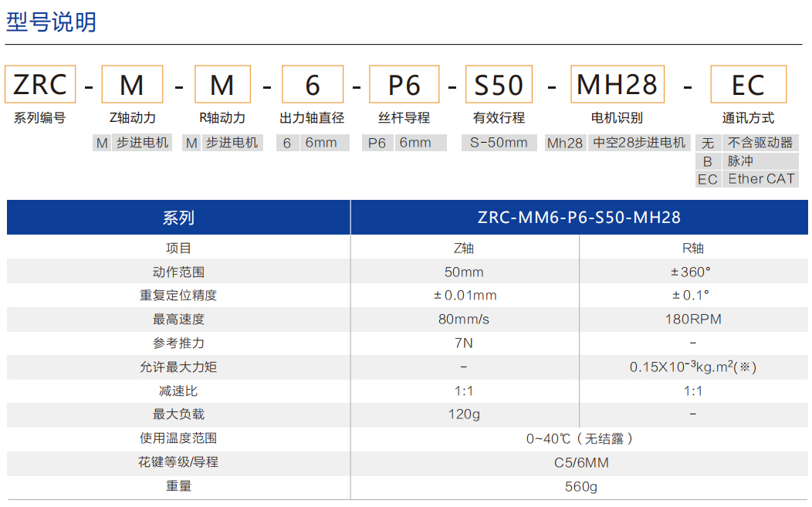Click the ZRC series code box

(x=39, y=85)
